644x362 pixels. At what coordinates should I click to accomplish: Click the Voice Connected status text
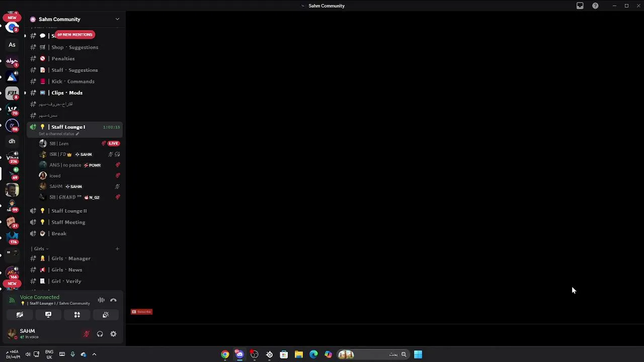point(40,297)
